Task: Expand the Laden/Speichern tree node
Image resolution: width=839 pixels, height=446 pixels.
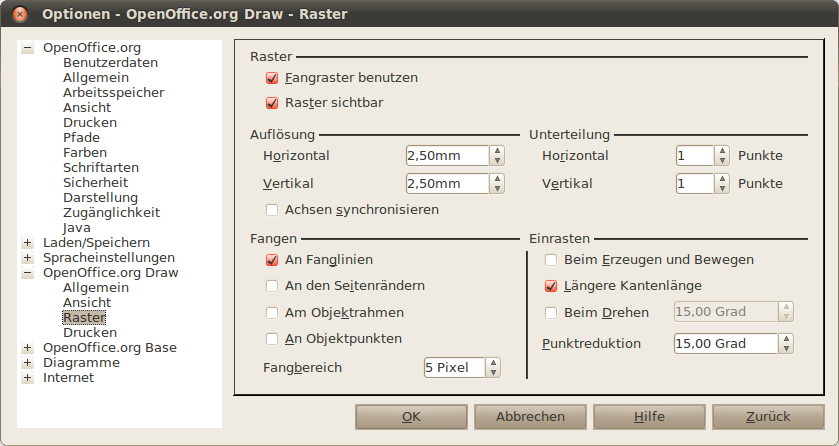Action: (27, 243)
